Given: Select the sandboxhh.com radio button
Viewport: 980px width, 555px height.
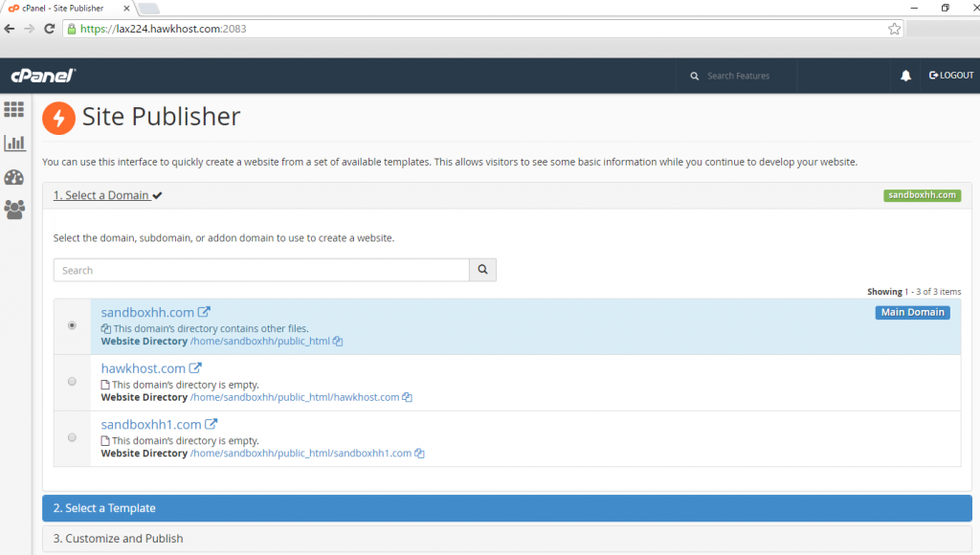Looking at the screenshot, I should 73,325.
